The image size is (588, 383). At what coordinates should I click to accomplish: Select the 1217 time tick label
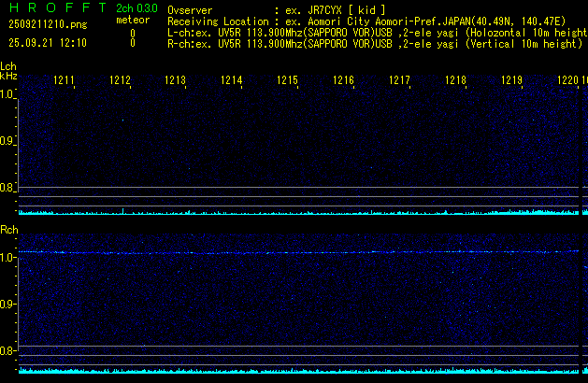[x=399, y=81]
